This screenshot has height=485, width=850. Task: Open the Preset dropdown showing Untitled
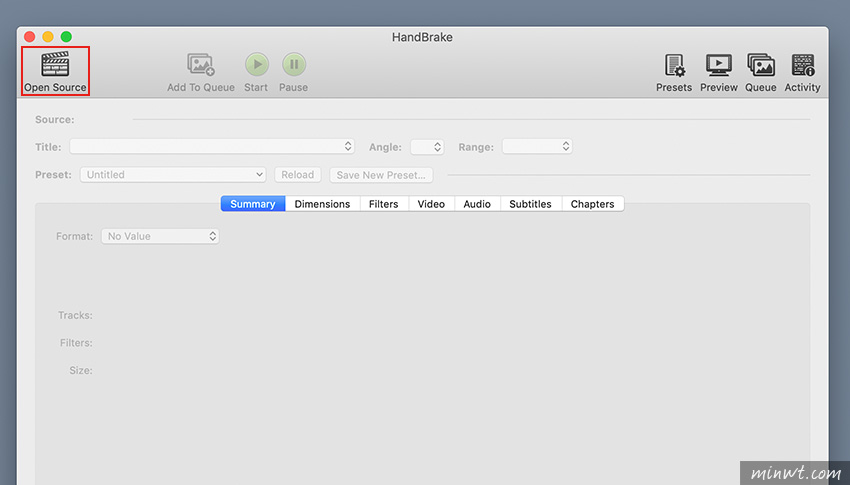pos(173,174)
